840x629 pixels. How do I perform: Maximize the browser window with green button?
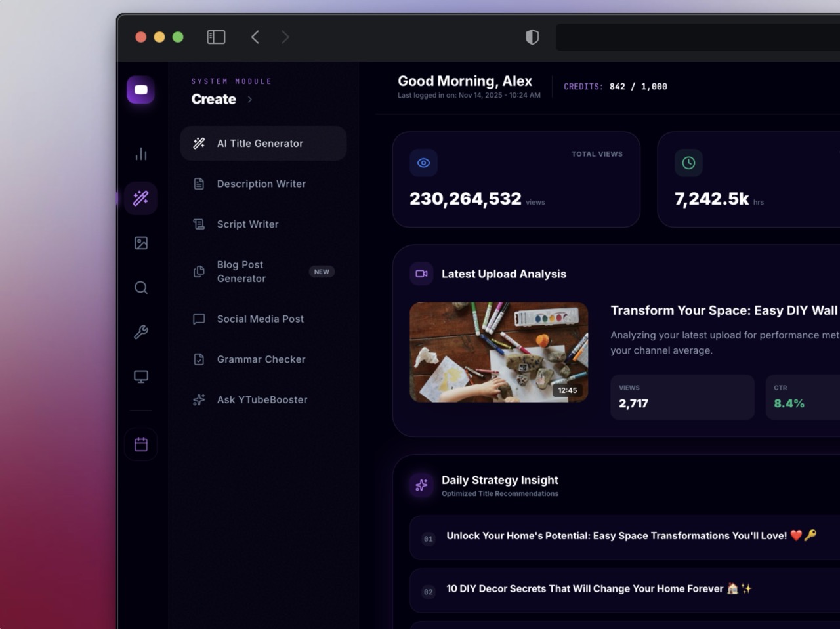pyautogui.click(x=178, y=37)
